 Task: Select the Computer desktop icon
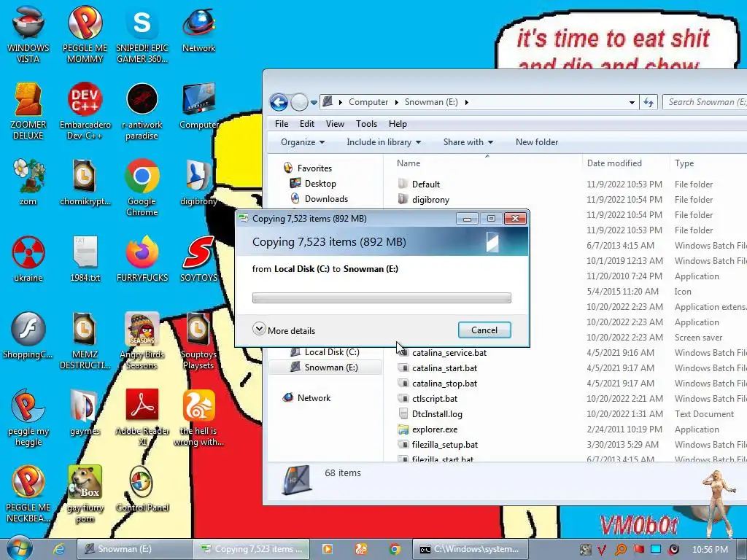[198, 106]
